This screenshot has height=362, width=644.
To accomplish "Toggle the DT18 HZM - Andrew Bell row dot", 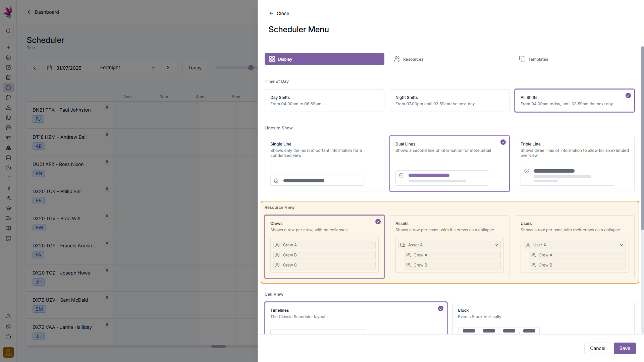I will 107,134.
